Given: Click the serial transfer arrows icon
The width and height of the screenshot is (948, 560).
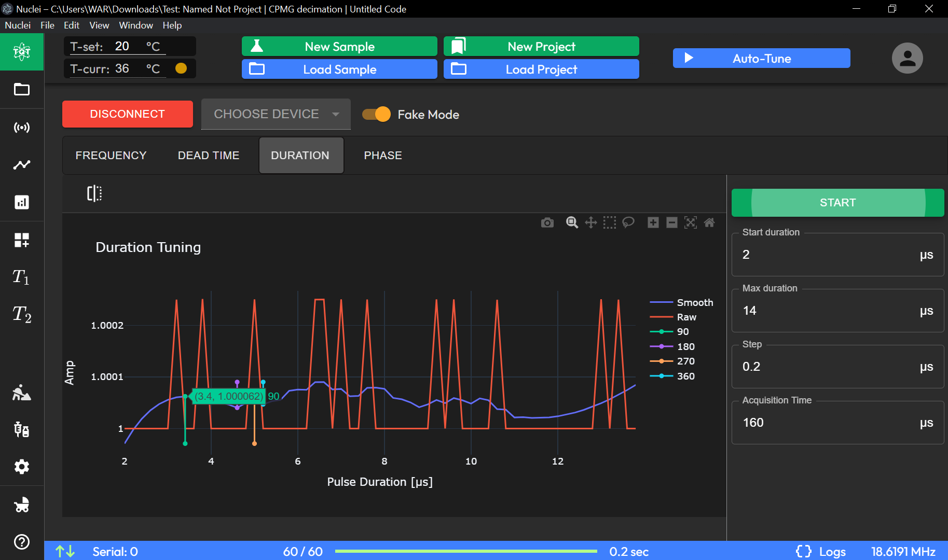Looking at the screenshot, I should [x=65, y=551].
